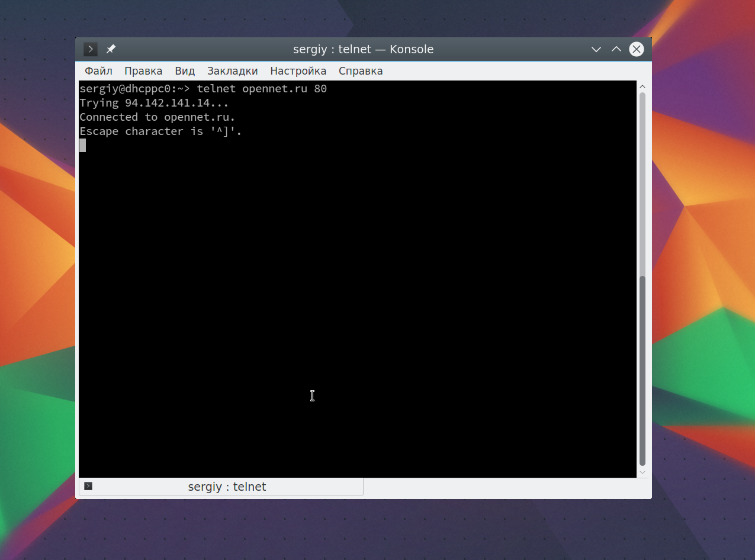Maximize the Konsole window
This screenshot has height=560, width=755.
[x=616, y=49]
